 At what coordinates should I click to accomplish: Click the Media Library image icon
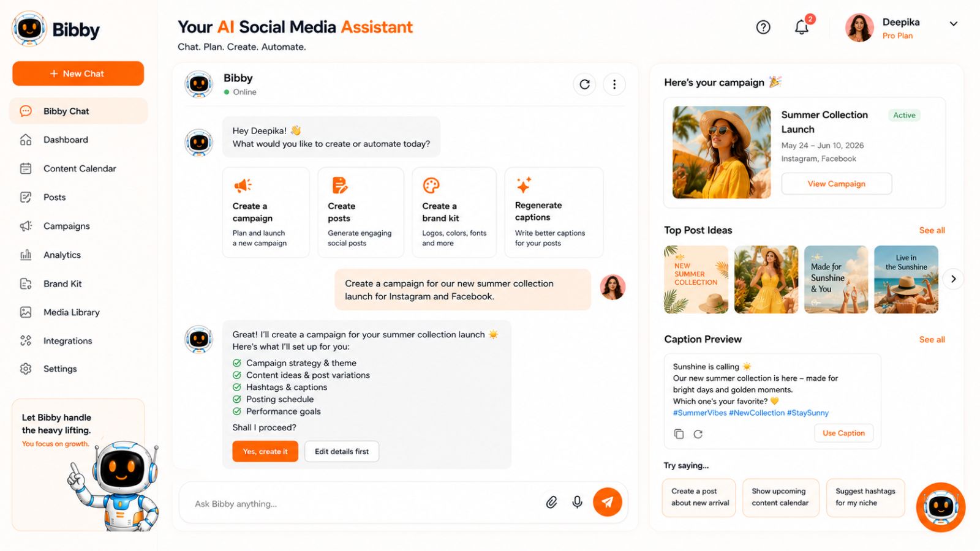click(x=26, y=312)
